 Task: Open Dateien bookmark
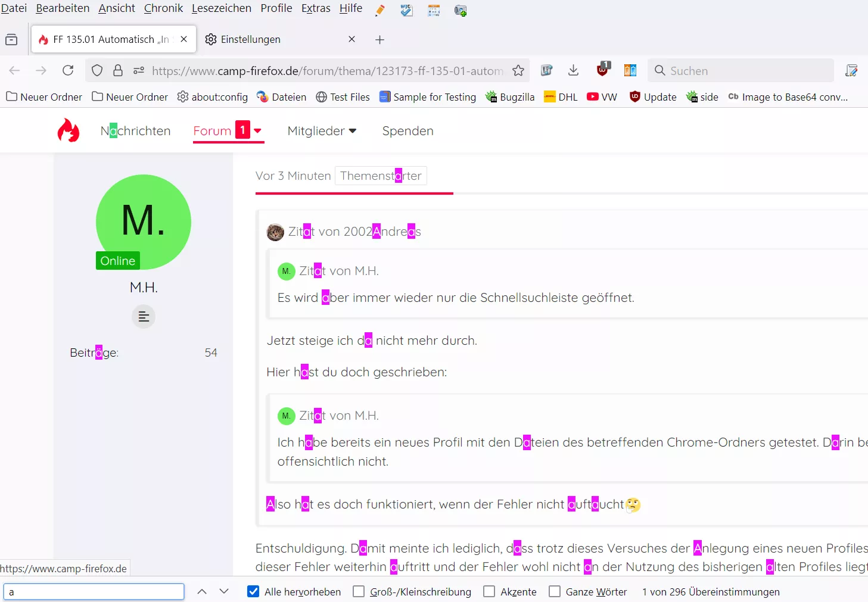[x=281, y=97]
